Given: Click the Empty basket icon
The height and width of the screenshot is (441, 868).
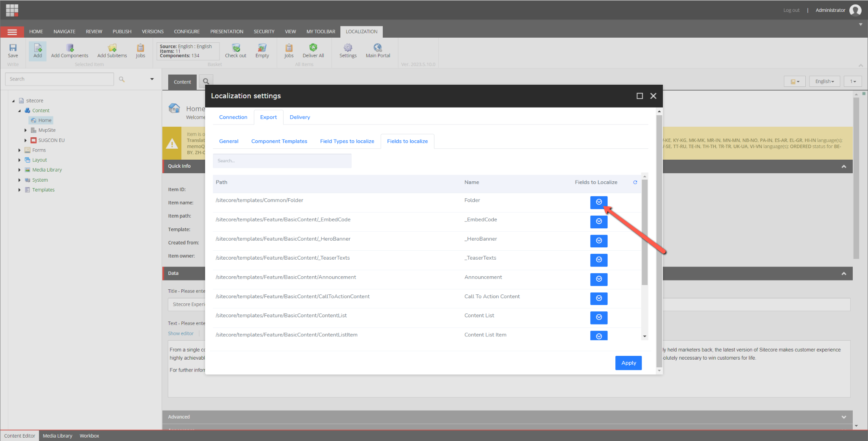Looking at the screenshot, I should tap(262, 50).
